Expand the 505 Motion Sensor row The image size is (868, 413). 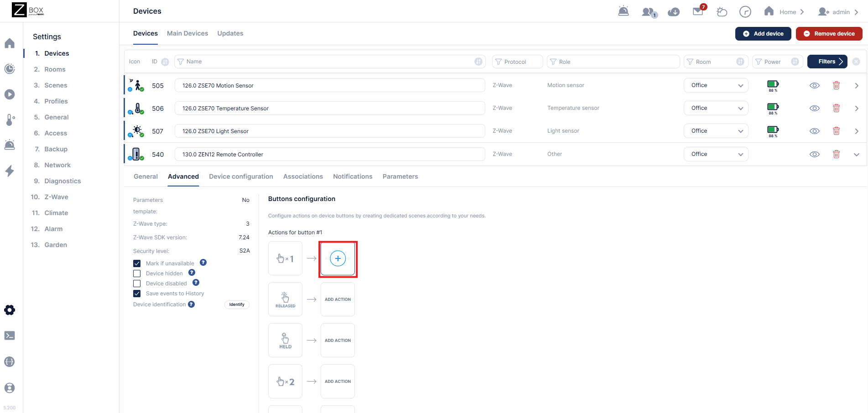857,85
